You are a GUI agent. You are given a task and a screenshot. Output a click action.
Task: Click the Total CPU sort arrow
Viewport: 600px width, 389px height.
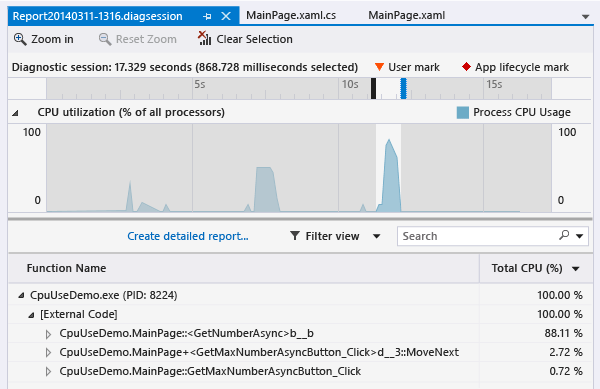576,269
